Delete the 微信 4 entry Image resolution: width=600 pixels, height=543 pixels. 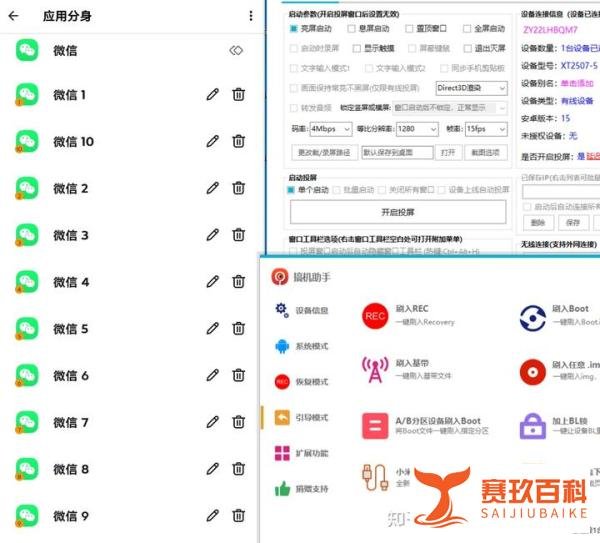[238, 282]
